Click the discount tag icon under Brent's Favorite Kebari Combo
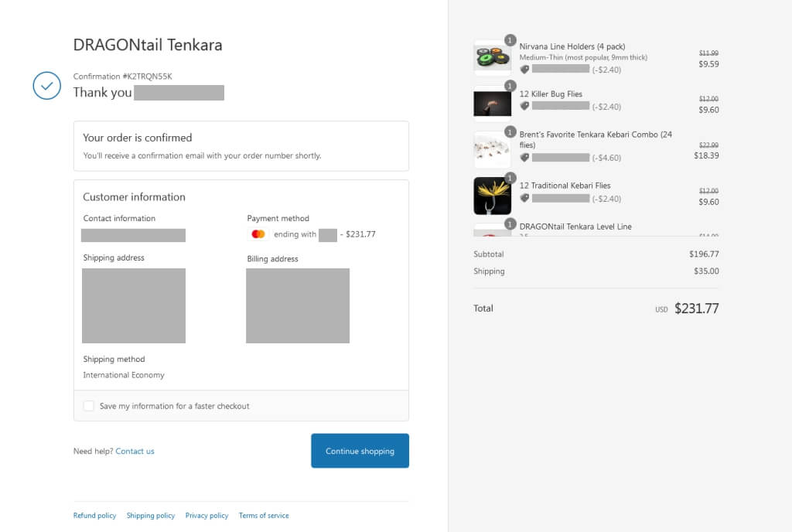 pos(525,158)
